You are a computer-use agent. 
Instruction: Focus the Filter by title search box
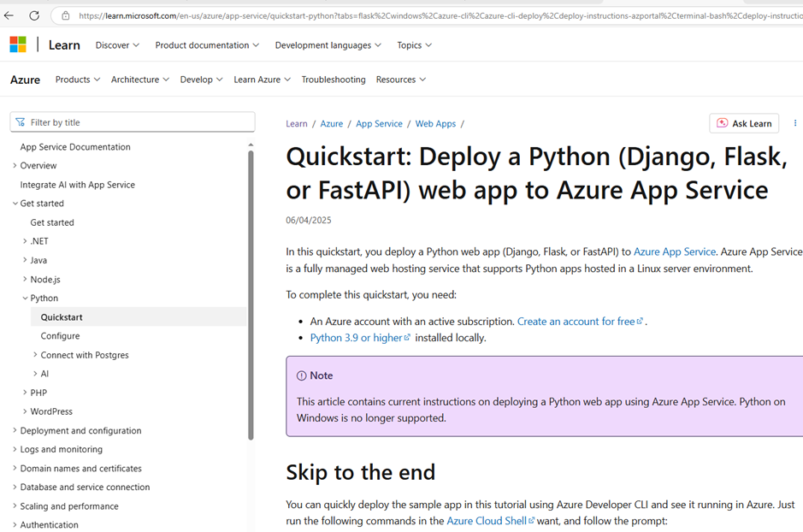coord(133,122)
